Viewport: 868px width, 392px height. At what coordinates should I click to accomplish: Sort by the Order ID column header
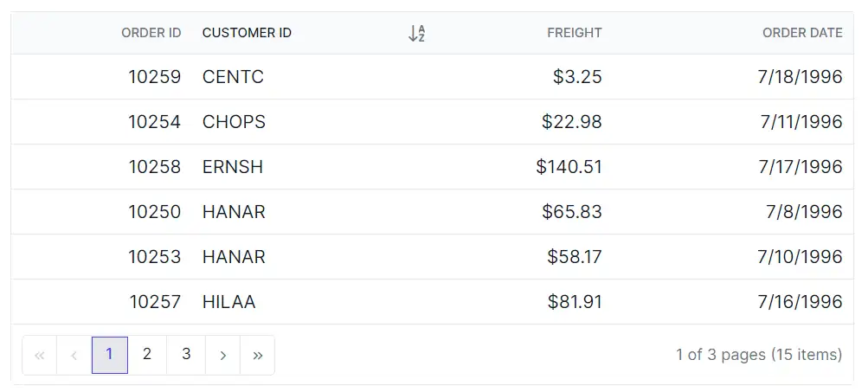coord(151,33)
